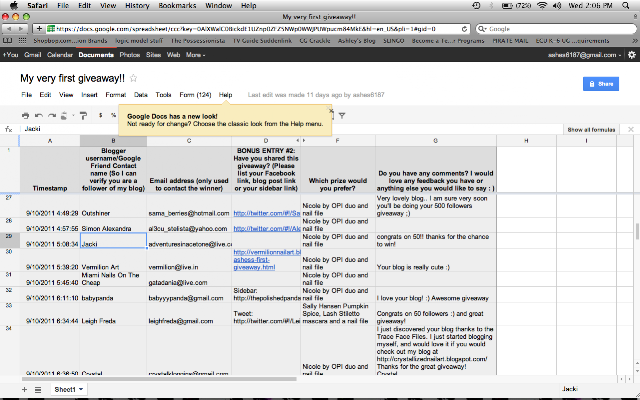Click Show all formulas

(x=591, y=129)
